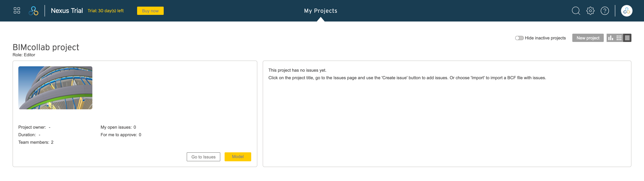Open BIMcollab project title link
This screenshot has height=181, width=644.
click(x=46, y=47)
